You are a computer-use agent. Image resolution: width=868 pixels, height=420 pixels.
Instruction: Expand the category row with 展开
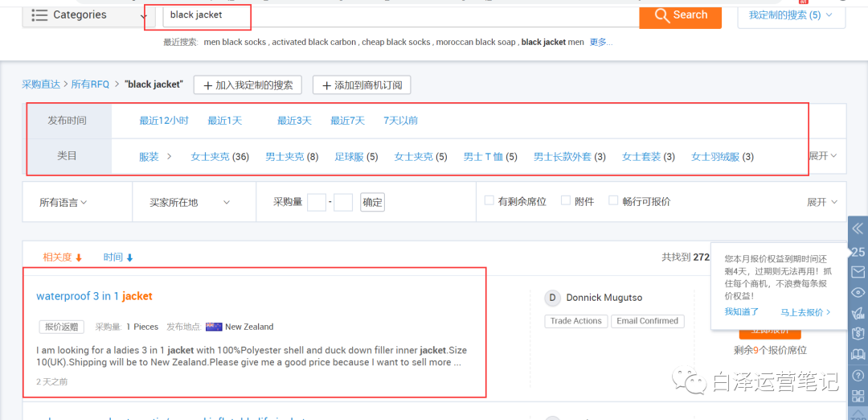(x=822, y=156)
